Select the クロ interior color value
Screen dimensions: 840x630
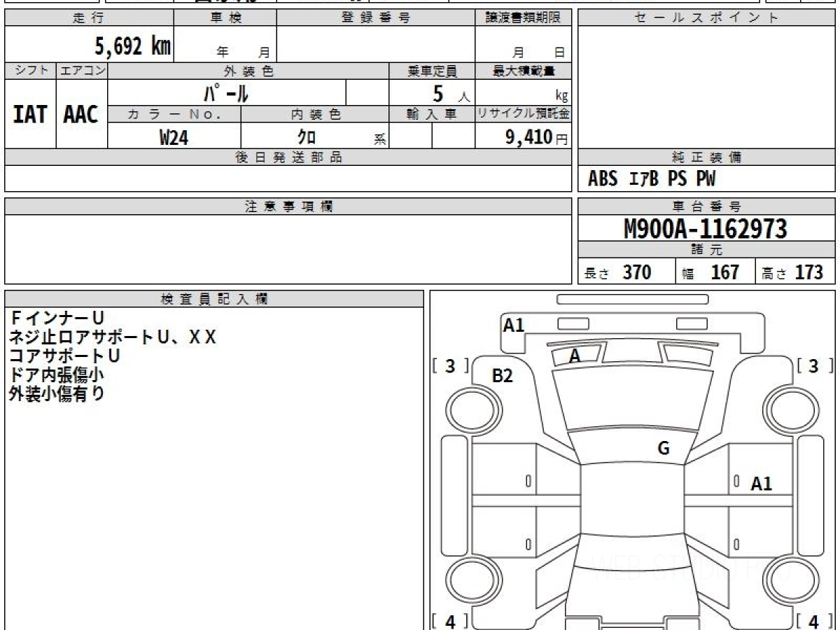tap(307, 137)
